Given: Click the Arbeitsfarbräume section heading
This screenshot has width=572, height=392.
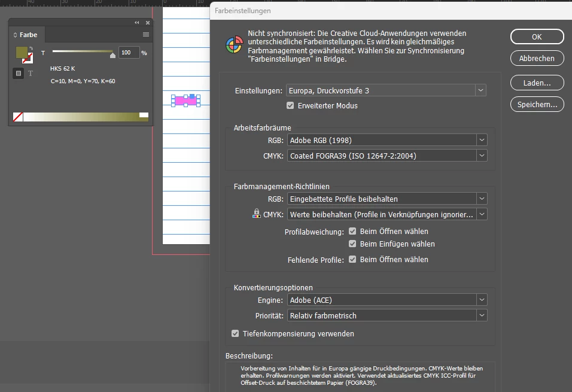Looking at the screenshot, I should [262, 128].
